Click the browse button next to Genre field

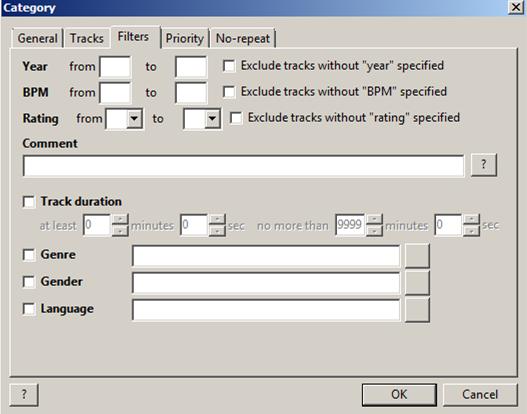417,256
